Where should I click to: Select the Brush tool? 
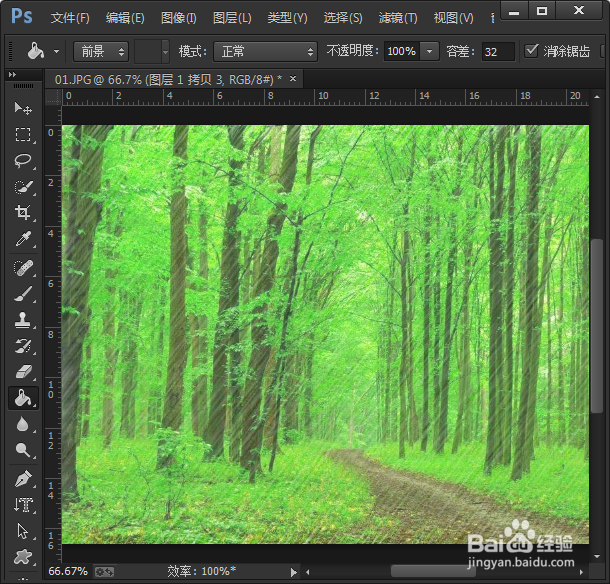23,294
